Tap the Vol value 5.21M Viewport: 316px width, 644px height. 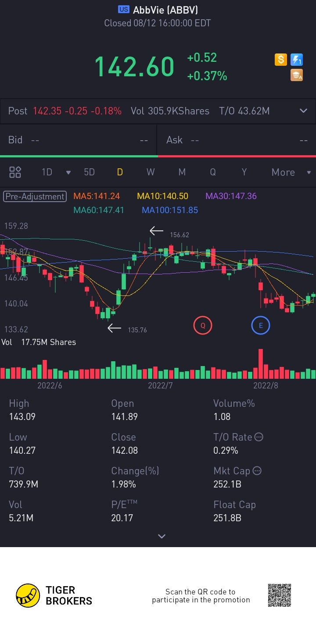21,518
